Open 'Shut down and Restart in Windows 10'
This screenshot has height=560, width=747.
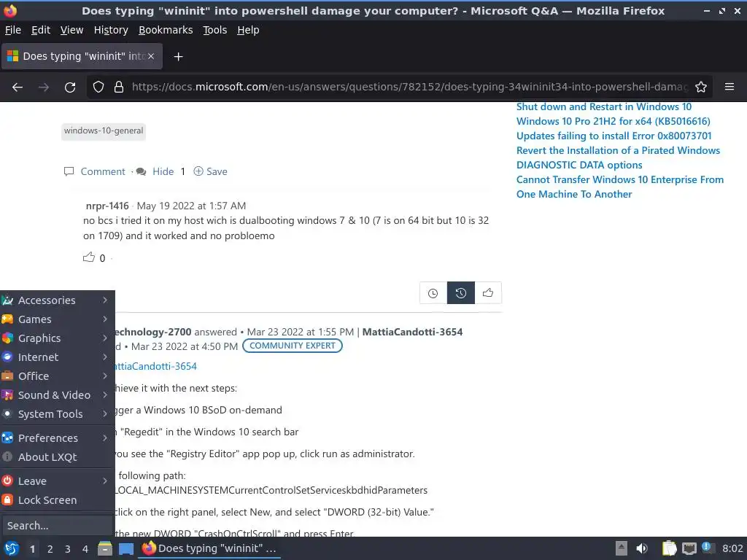coord(603,106)
